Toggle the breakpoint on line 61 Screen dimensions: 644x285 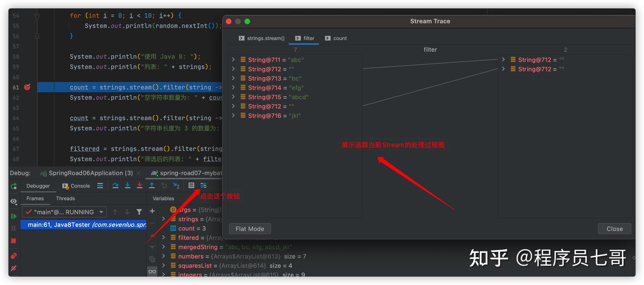coord(27,87)
